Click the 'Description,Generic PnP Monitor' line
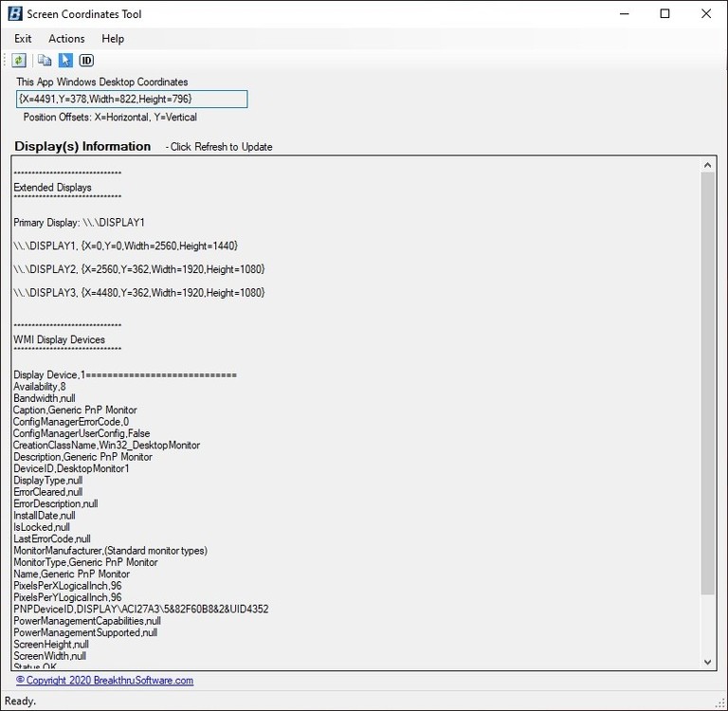Screen dimensions: 728x711 point(82,457)
